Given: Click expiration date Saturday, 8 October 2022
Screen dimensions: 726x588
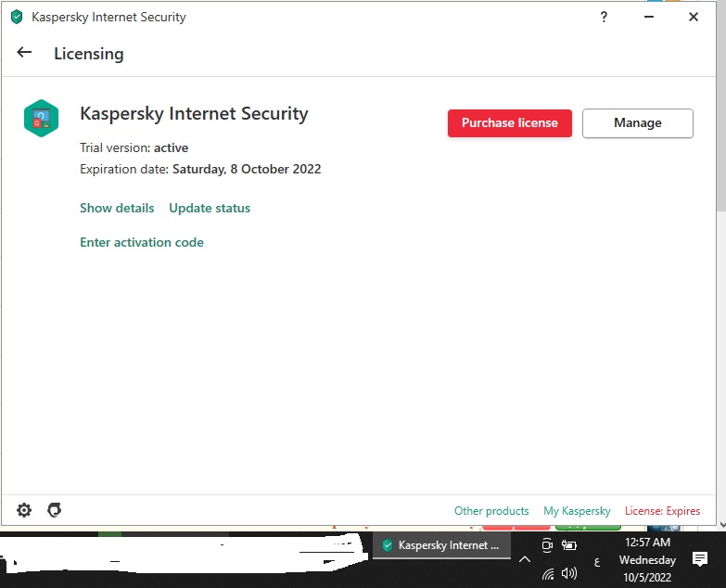Looking at the screenshot, I should pos(247,169).
